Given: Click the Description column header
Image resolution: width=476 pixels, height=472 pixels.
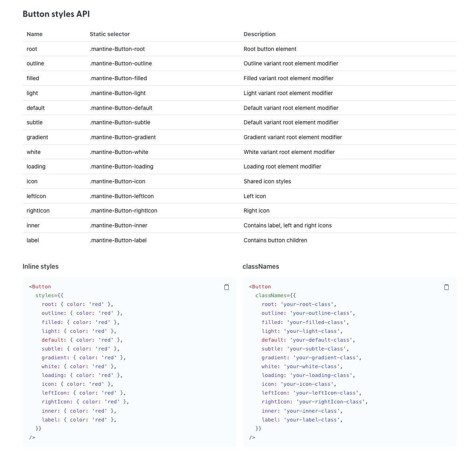Looking at the screenshot, I should (259, 34).
